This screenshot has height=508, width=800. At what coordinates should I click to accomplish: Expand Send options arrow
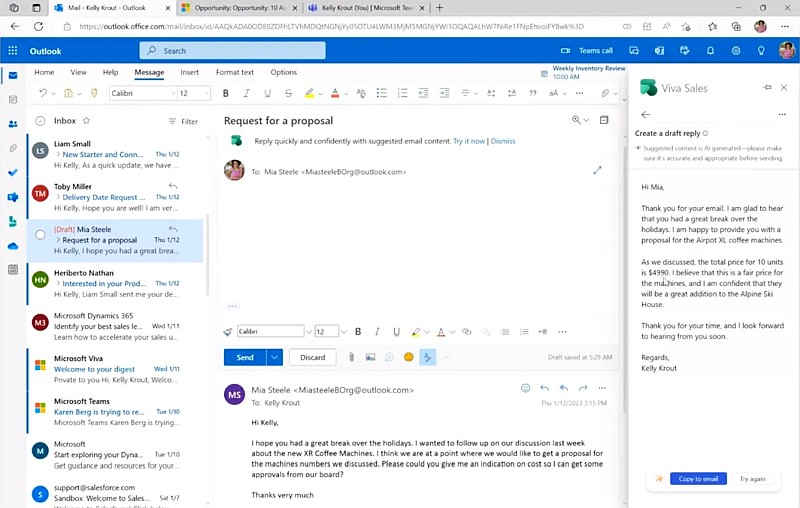(x=274, y=357)
